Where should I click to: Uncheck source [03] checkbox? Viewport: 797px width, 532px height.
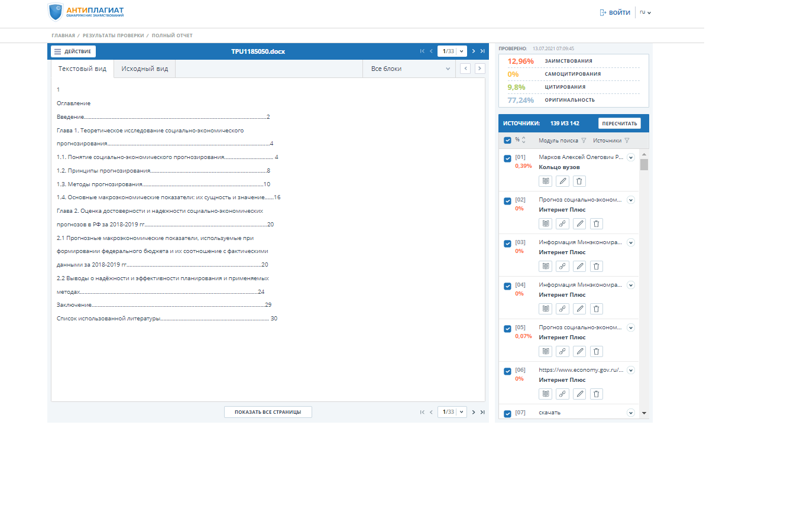coord(507,244)
